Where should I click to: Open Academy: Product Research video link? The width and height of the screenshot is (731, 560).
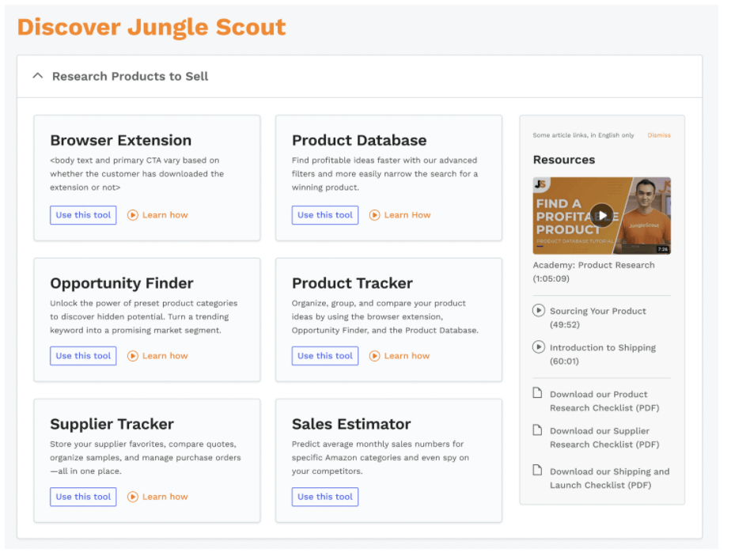[593, 272]
